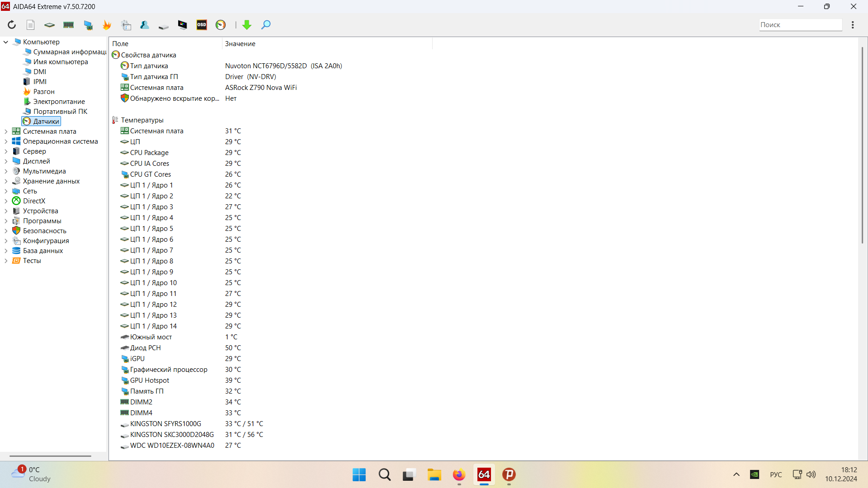Click the OSD panel toolbar icon
Viewport: 868px width, 488px height.
coord(202,25)
